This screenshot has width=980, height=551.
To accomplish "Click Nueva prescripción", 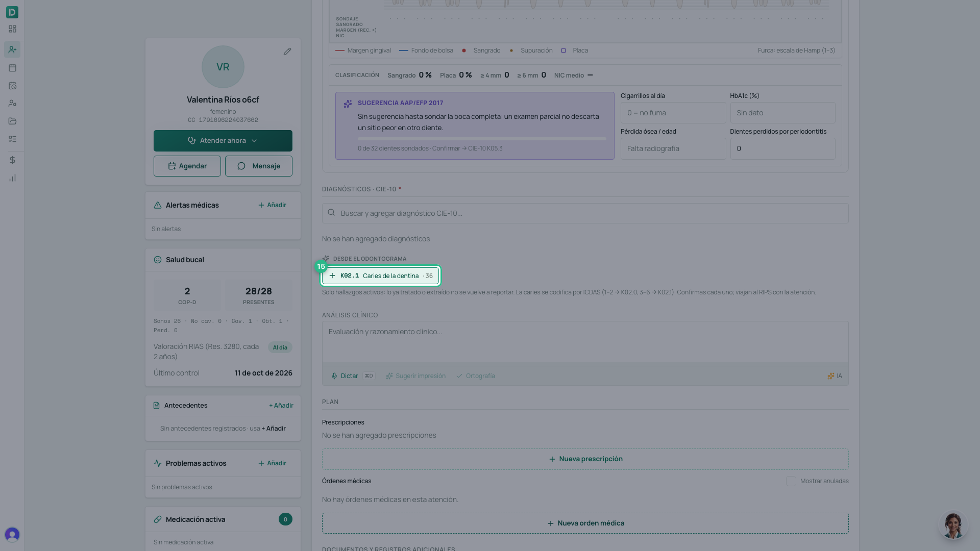I will point(585,459).
